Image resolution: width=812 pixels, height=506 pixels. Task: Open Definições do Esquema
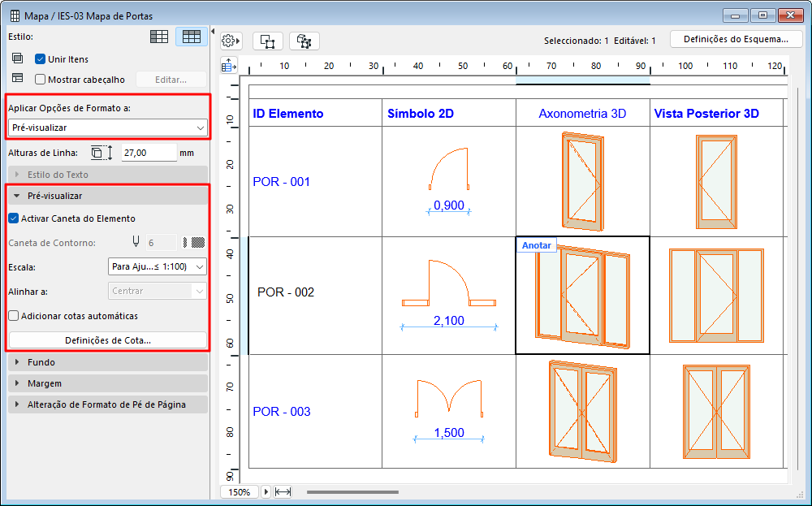click(736, 39)
